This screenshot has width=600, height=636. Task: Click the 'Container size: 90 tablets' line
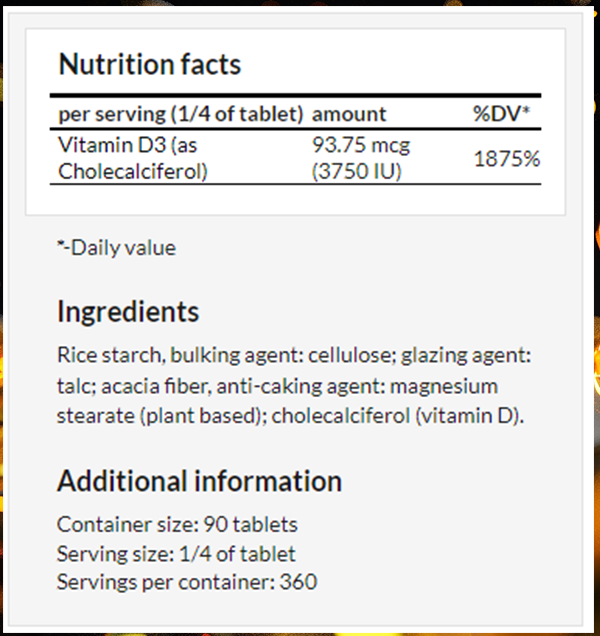tap(177, 524)
